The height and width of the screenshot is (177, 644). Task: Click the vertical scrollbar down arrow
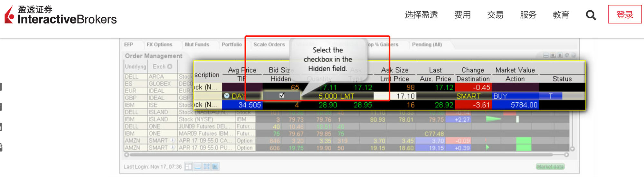pyautogui.click(x=573, y=149)
